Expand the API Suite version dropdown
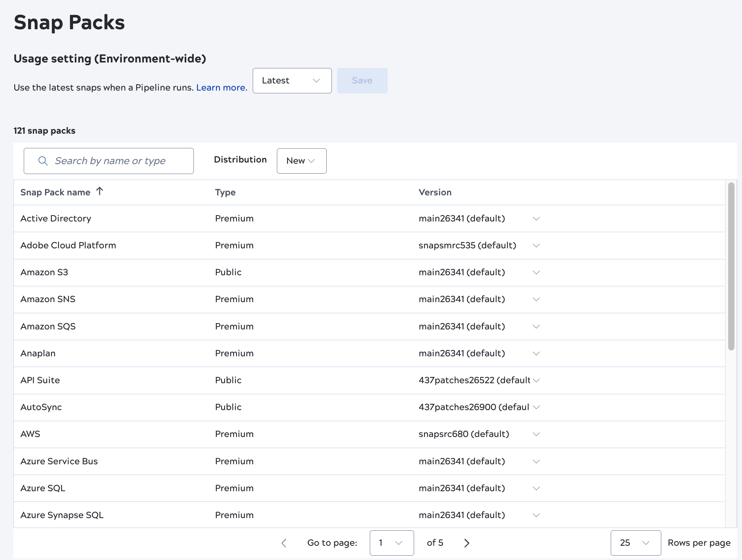Image resolution: width=742 pixels, height=560 pixels. [536, 380]
